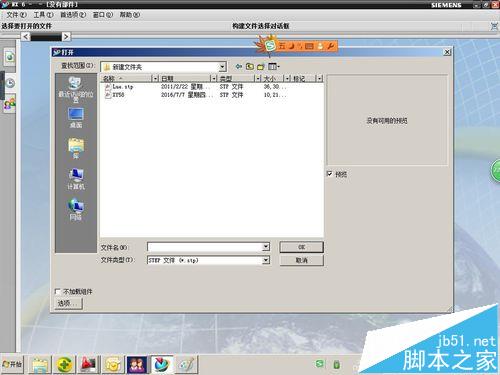Enable the do not load components checkbox
The image size is (500, 375).
57,291
